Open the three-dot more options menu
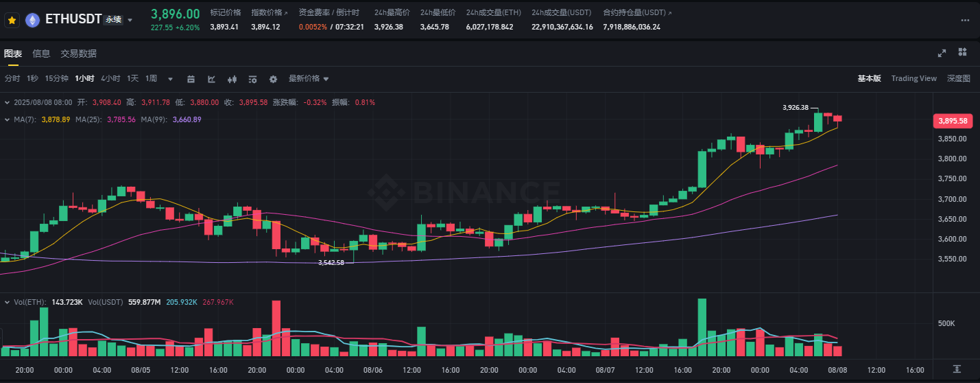Screen dimensions: 980x383 [x=965, y=21]
